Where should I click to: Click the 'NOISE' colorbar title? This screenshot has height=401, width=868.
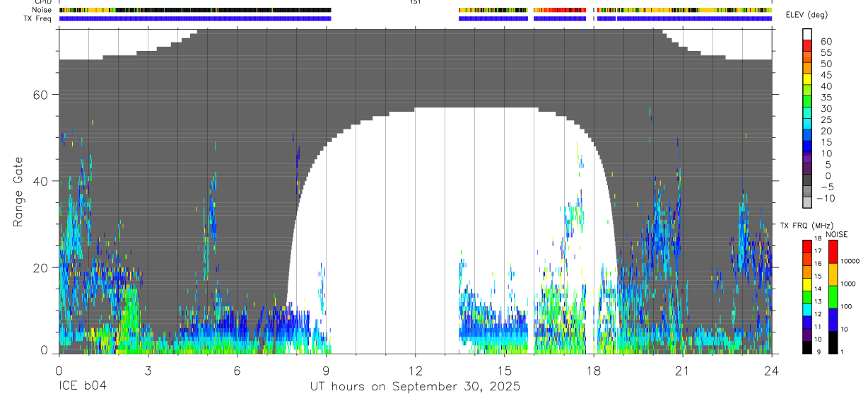(x=836, y=235)
